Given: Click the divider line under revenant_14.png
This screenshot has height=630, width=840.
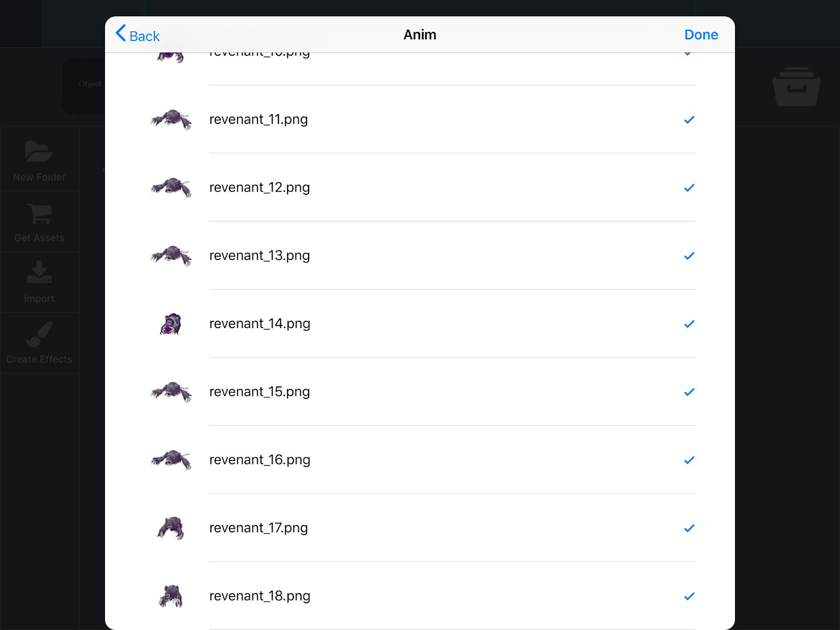Looking at the screenshot, I should coord(453,358).
